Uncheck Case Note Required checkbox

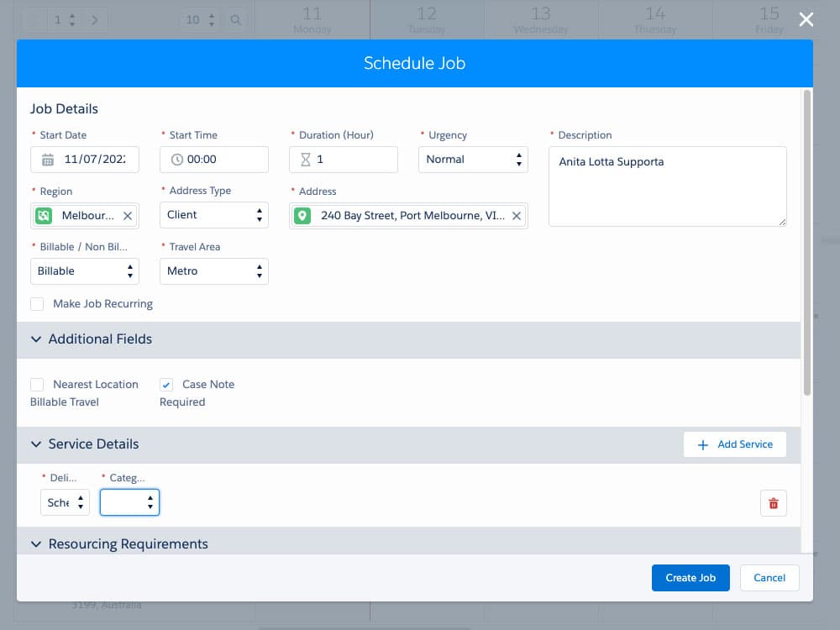[x=166, y=385]
